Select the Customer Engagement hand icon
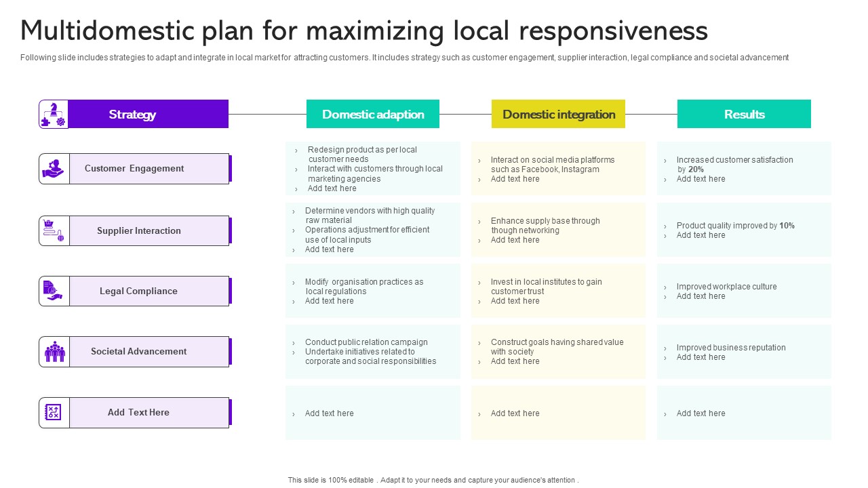 tap(54, 169)
